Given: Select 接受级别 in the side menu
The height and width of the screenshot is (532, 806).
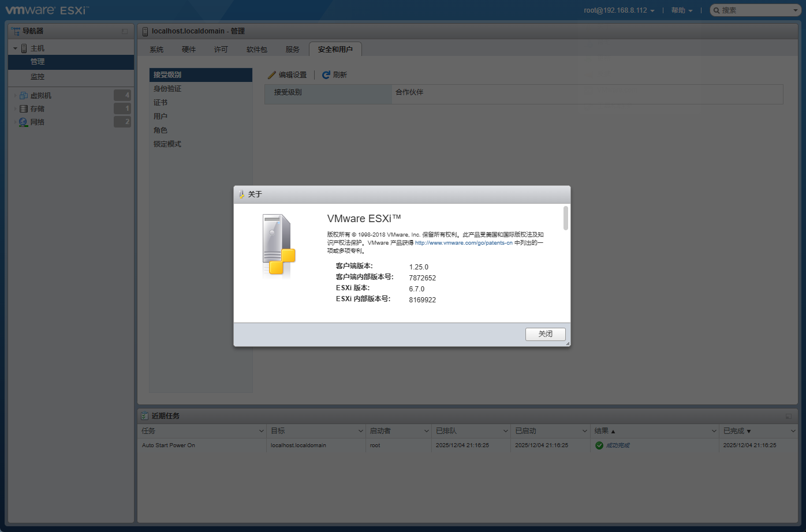Looking at the screenshot, I should (201, 75).
